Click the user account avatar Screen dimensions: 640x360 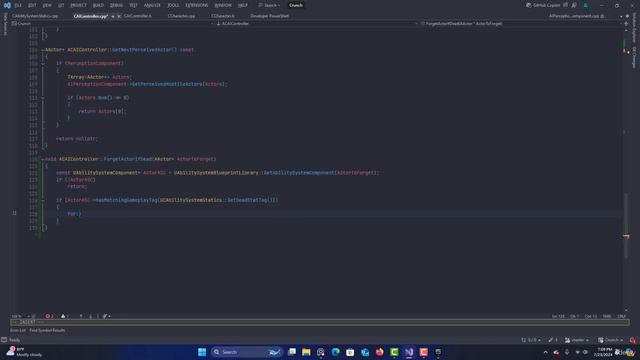click(586, 5)
